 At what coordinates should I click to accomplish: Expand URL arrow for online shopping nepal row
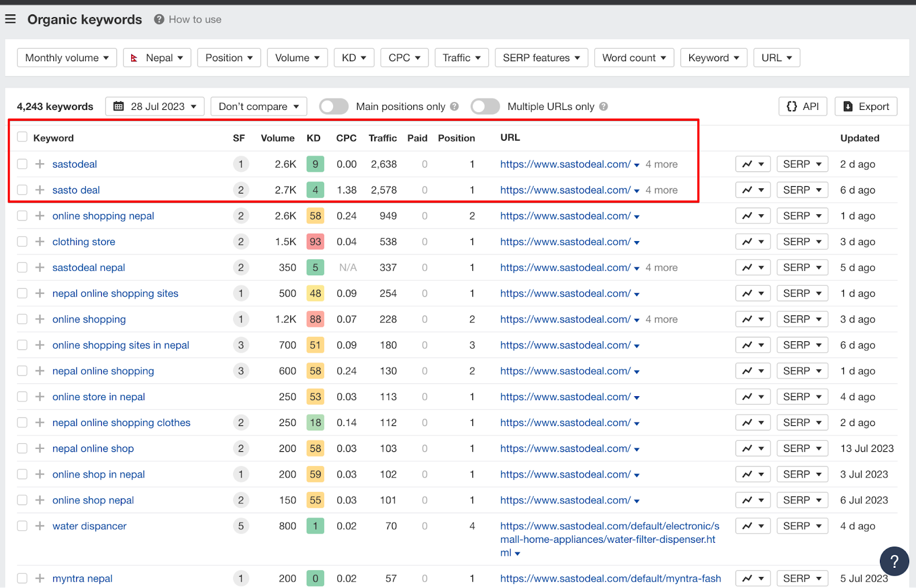[x=637, y=217]
